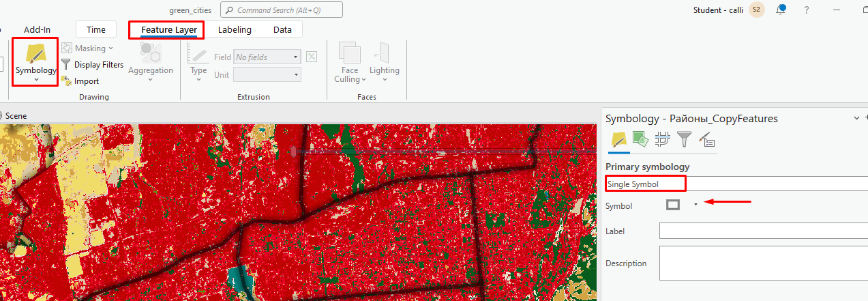
Task: Open the Primary symbology tab in the pane
Action: click(618, 140)
